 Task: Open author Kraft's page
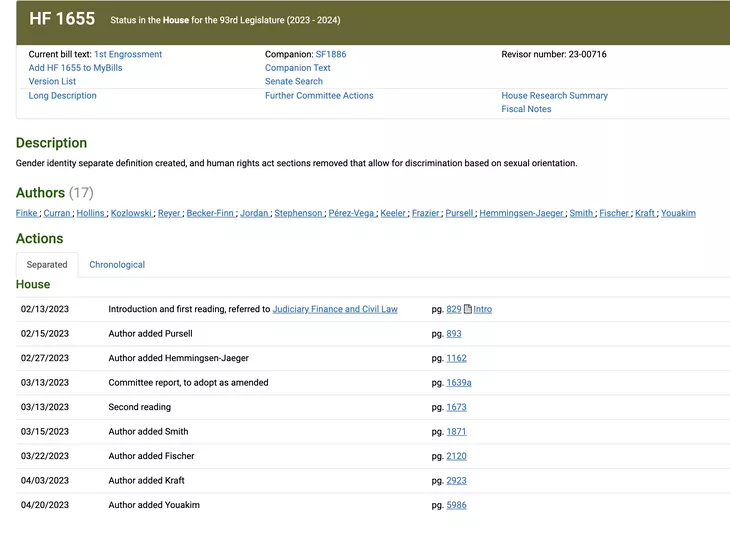(x=645, y=213)
